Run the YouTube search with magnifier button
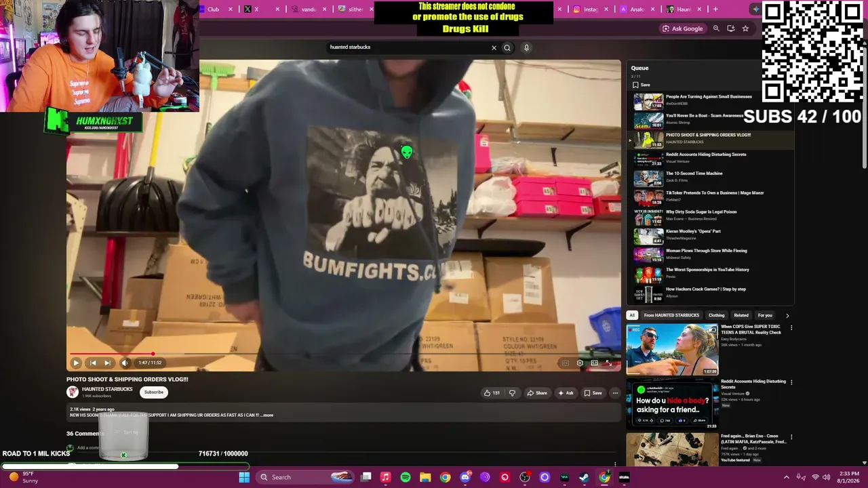This screenshot has height=488, width=868. click(x=507, y=47)
